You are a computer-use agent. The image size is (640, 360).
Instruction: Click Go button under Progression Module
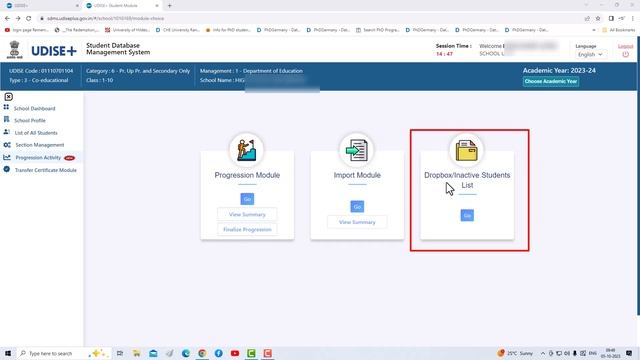point(247,199)
